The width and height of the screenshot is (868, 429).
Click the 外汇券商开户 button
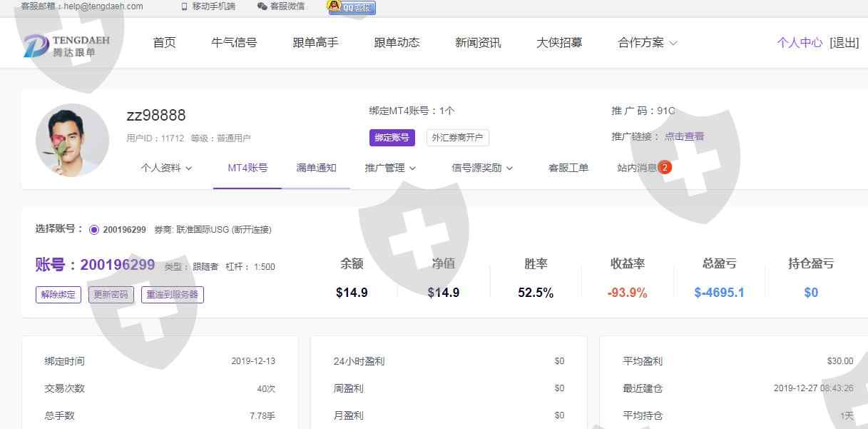tap(457, 138)
